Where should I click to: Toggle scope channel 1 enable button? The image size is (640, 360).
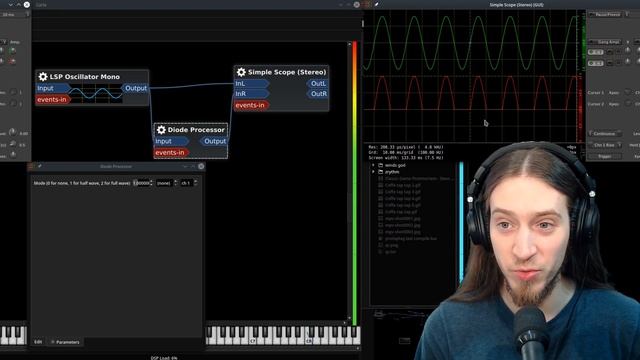pos(596,52)
